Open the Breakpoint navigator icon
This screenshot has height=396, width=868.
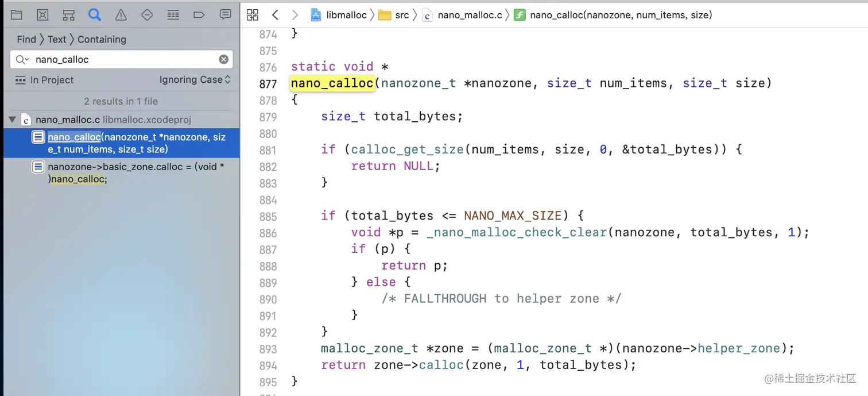tap(199, 15)
